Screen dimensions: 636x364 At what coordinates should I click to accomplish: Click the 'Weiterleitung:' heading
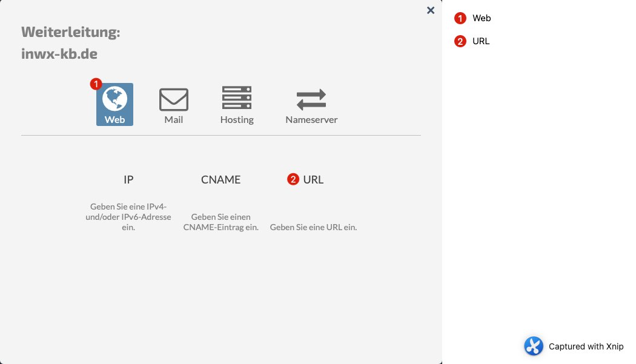[x=71, y=32]
